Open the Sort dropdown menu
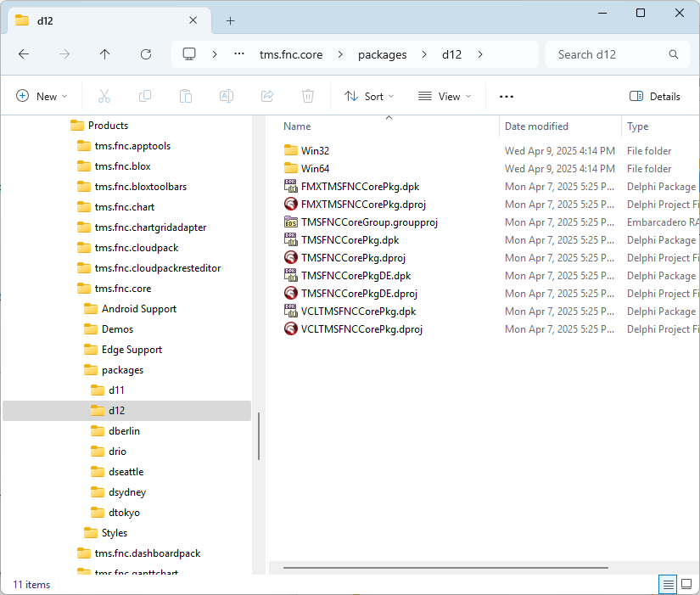The width and height of the screenshot is (700, 595). (369, 97)
